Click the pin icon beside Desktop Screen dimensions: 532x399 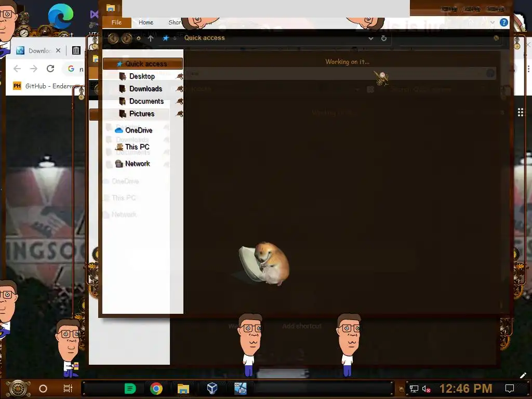click(179, 76)
